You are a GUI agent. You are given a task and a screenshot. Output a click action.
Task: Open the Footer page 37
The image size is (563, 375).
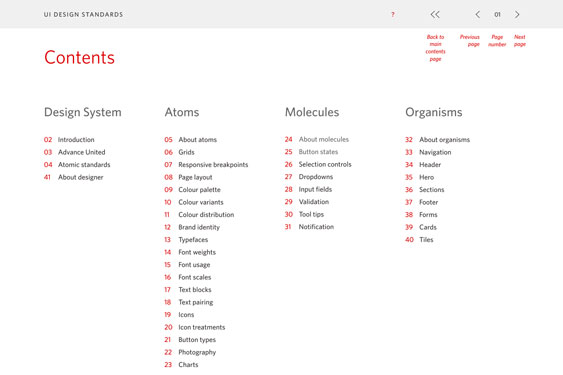point(422,202)
